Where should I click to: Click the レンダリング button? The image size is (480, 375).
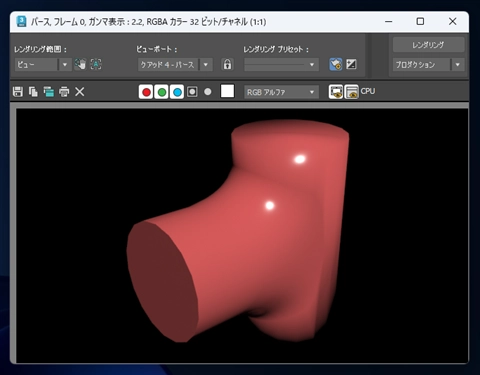coord(428,45)
